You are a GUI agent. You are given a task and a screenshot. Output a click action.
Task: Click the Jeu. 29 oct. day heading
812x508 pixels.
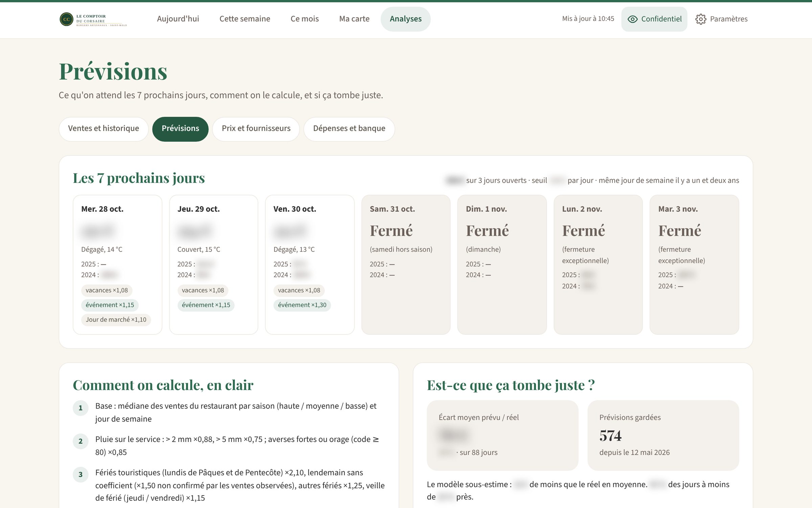coord(199,209)
